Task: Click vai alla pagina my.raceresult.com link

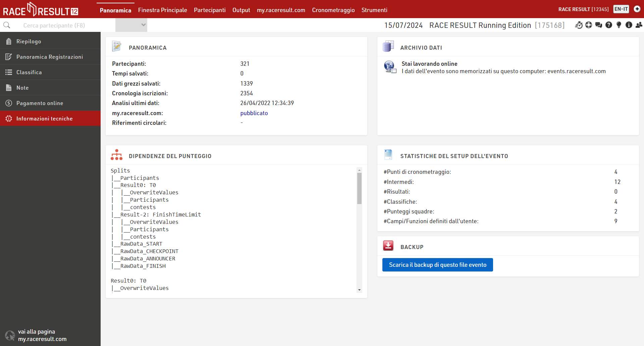Action: pyautogui.click(x=42, y=335)
